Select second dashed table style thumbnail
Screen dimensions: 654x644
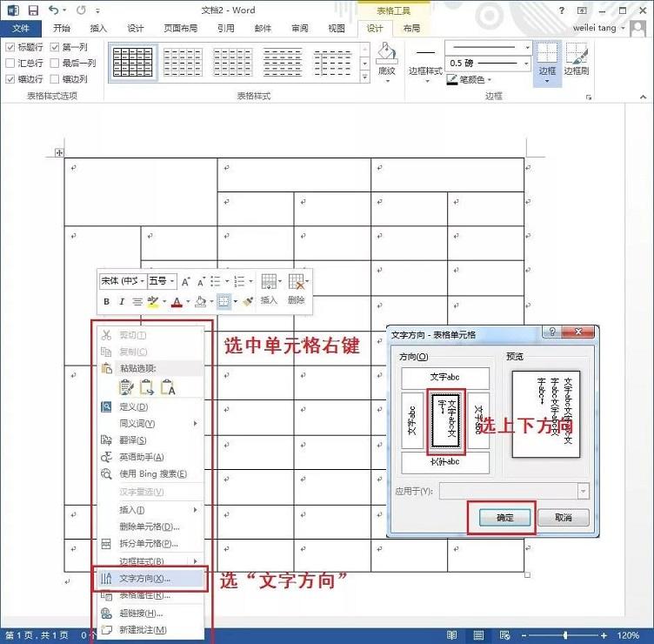click(183, 62)
